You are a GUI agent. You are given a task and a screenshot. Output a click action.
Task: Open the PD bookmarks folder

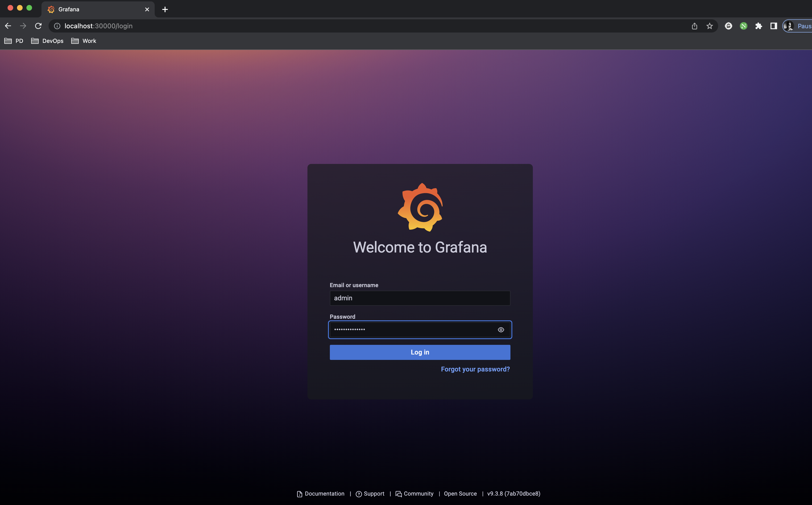click(14, 41)
